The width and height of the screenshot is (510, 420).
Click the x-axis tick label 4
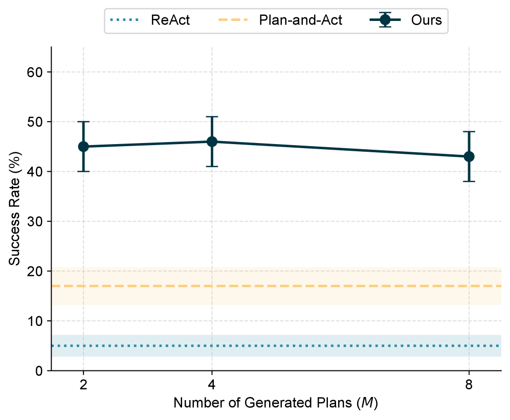(x=212, y=385)
